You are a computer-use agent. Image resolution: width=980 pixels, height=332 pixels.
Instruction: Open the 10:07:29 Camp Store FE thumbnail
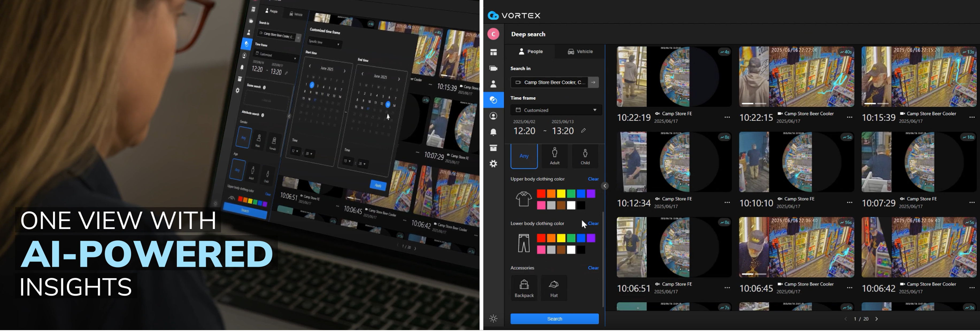coord(919,162)
